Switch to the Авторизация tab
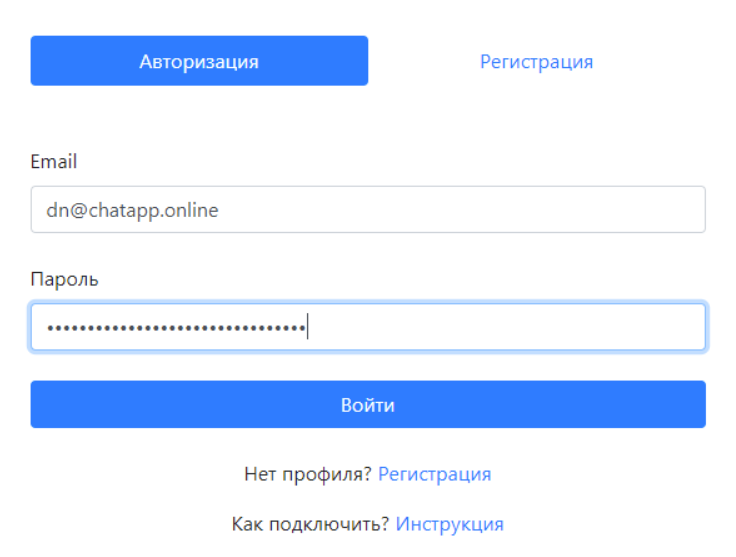The width and height of the screenshot is (736, 557). 199,61
